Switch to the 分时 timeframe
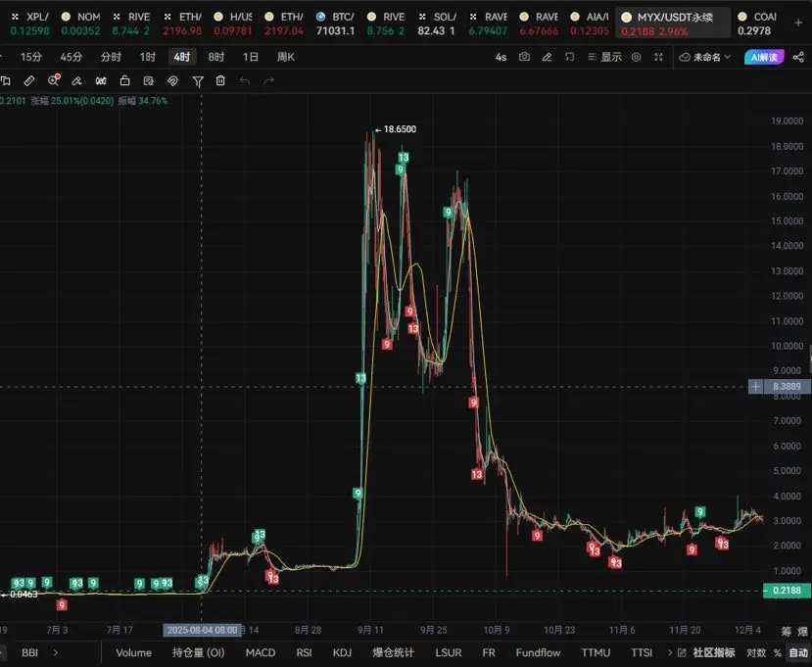Screen dimensions: 812x667 [x=111, y=57]
